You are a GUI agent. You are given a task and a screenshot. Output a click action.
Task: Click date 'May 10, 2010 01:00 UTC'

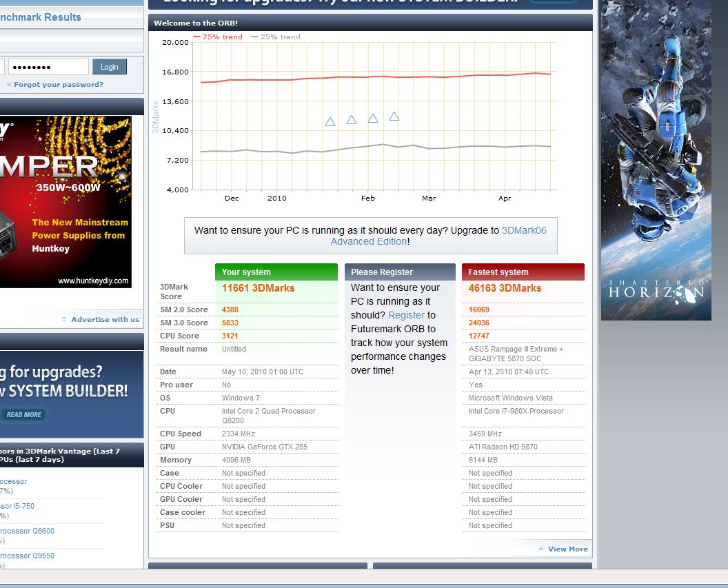263,372
